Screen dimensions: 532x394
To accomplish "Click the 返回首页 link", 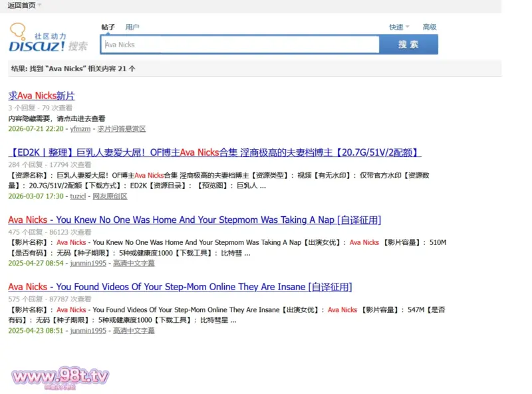I will (x=21, y=5).
